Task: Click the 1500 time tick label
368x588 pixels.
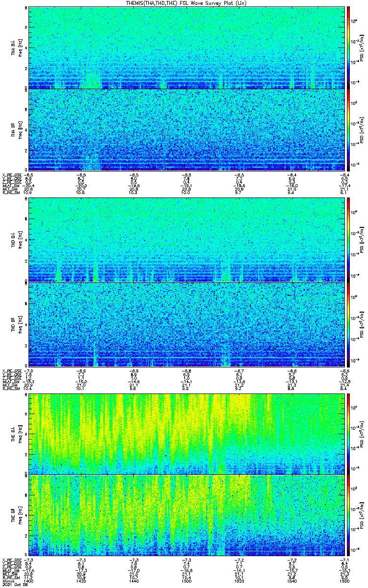Action: pos(186,580)
